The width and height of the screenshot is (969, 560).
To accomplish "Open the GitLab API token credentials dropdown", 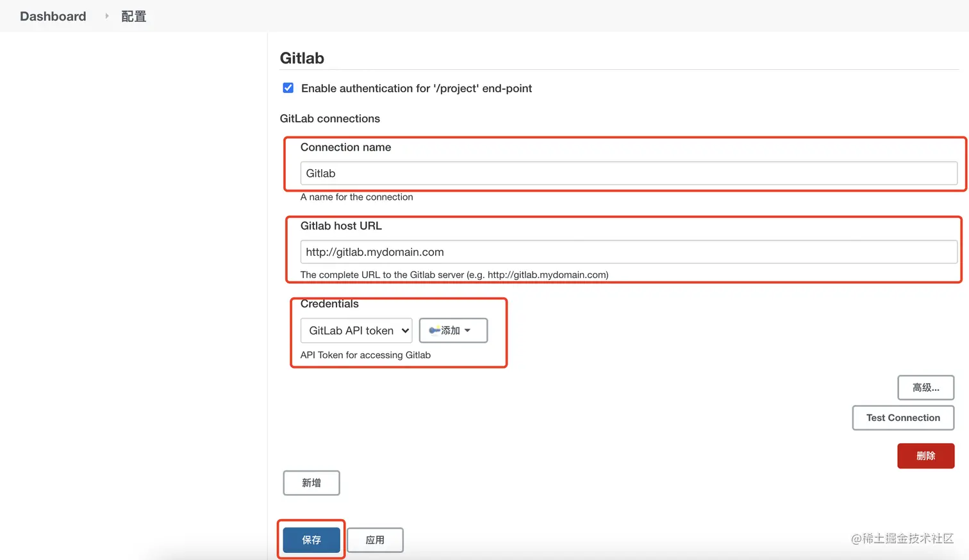I will 356,331.
